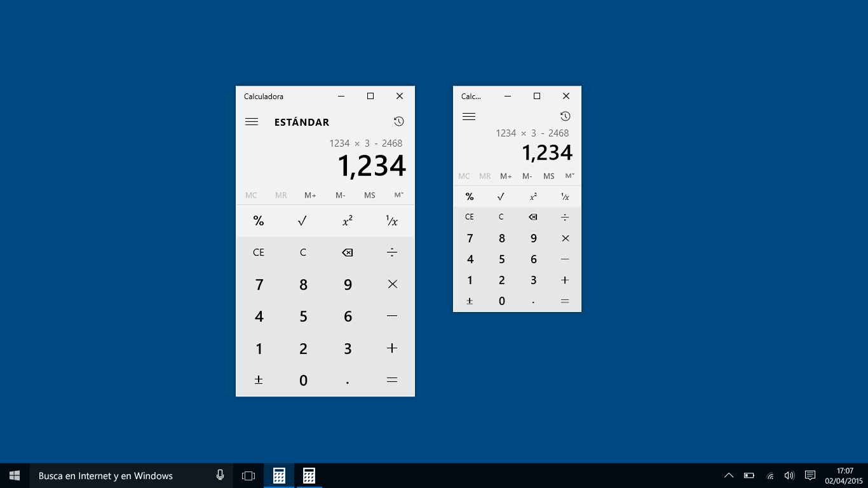Image resolution: width=868 pixels, height=488 pixels.
Task: Open the volume control in the system tray
Action: [789, 475]
